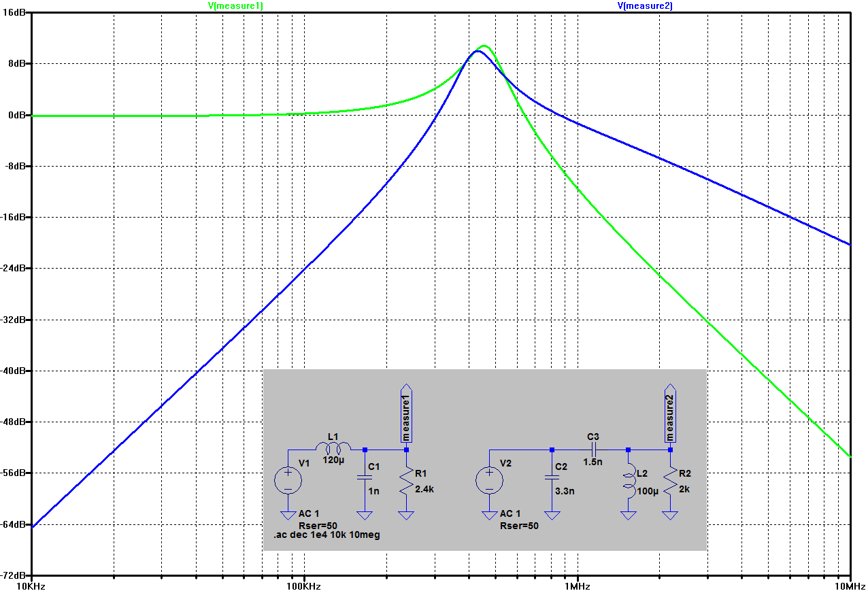Click the 120µ inductor value
Image resolution: width=868 pixels, height=593 pixels.
(333, 460)
